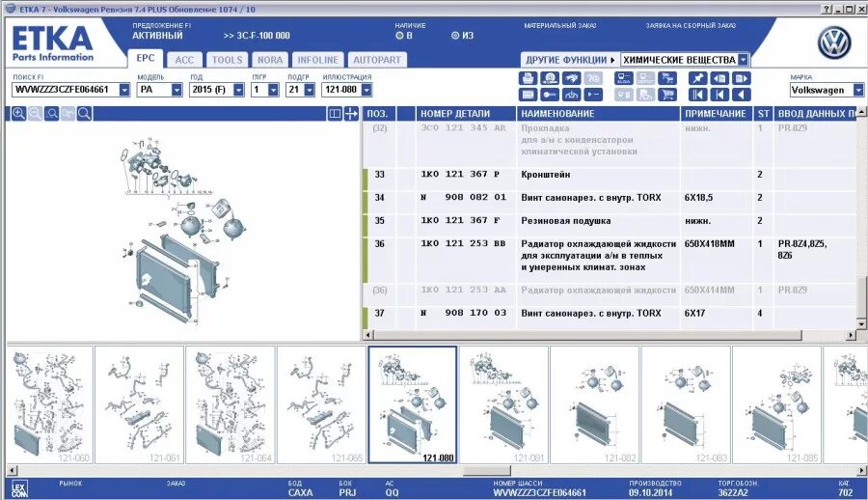This screenshot has height=500, width=868.
Task: Open illustration thumbnail 121-083
Action: point(686,404)
